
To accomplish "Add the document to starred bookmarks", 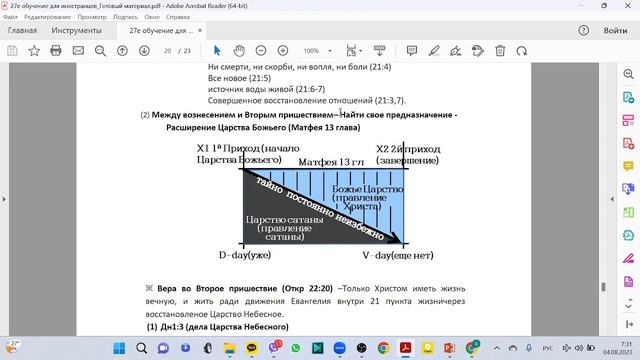I will coord(34,51).
